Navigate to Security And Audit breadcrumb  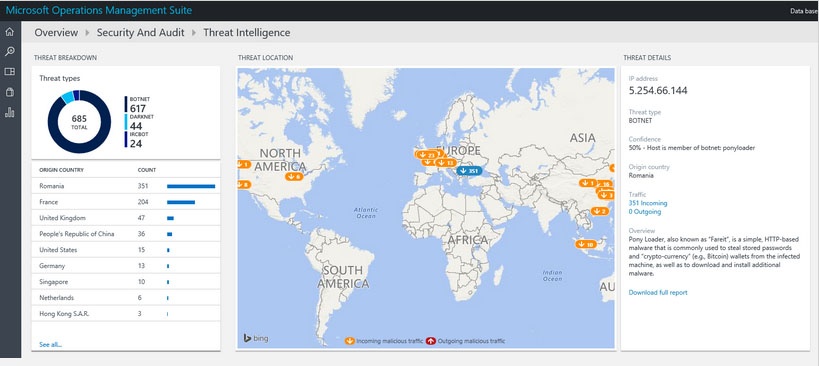[141, 32]
